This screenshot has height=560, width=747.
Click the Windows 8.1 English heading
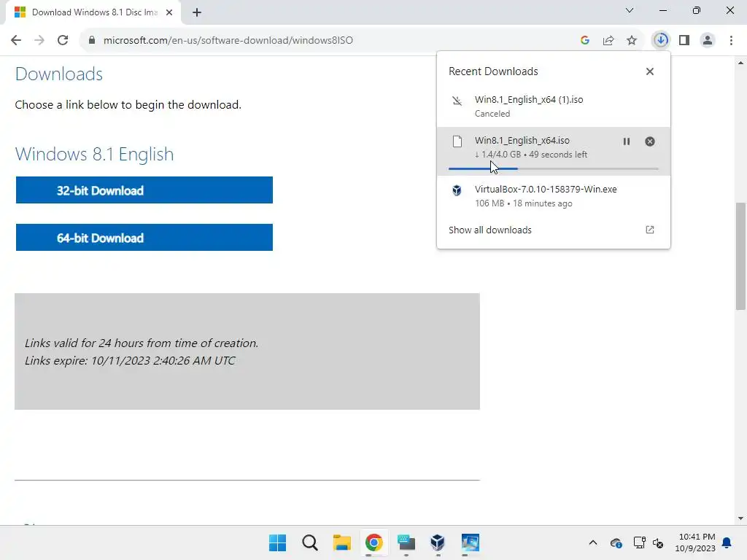[x=94, y=155]
